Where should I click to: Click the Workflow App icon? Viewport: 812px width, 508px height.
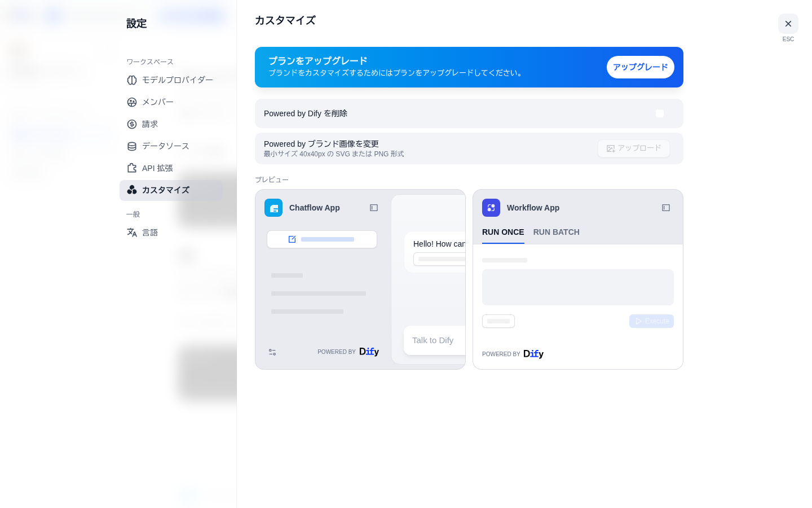[x=491, y=208]
